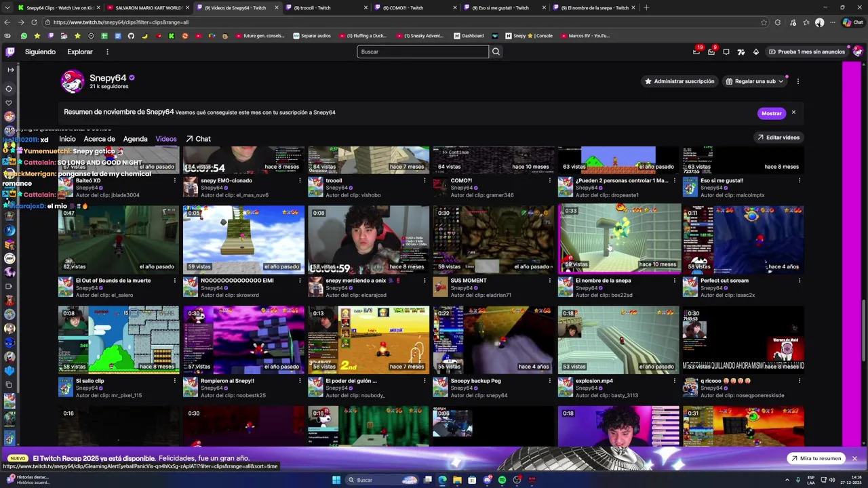Open clip thumbnail Snoopy backup Pog
The height and width of the screenshot is (488, 868).
(x=494, y=339)
